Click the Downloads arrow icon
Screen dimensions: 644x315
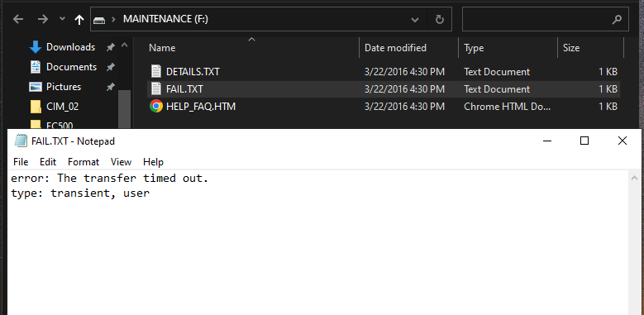[36, 47]
